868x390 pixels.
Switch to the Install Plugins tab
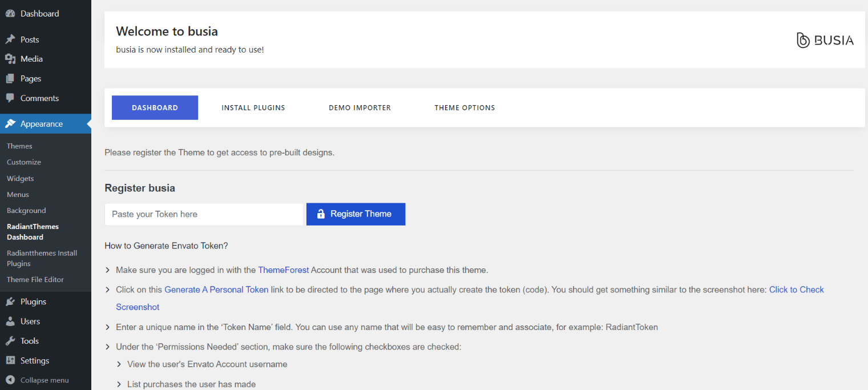point(253,108)
